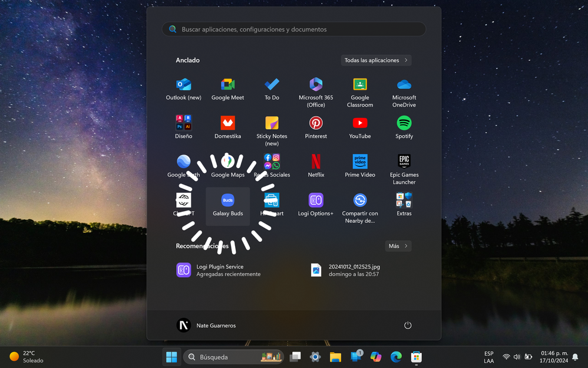Screen dimensions: 588x368
Task: Open Microsoft OneDrive
Action: [404, 93]
